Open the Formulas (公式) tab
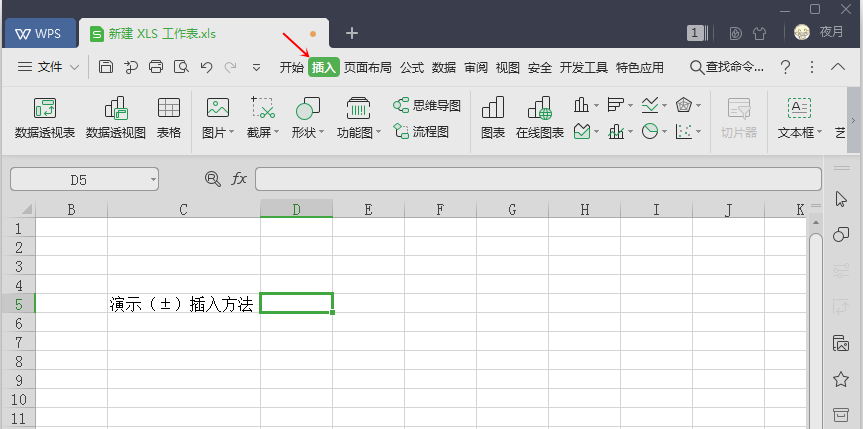 (x=412, y=67)
